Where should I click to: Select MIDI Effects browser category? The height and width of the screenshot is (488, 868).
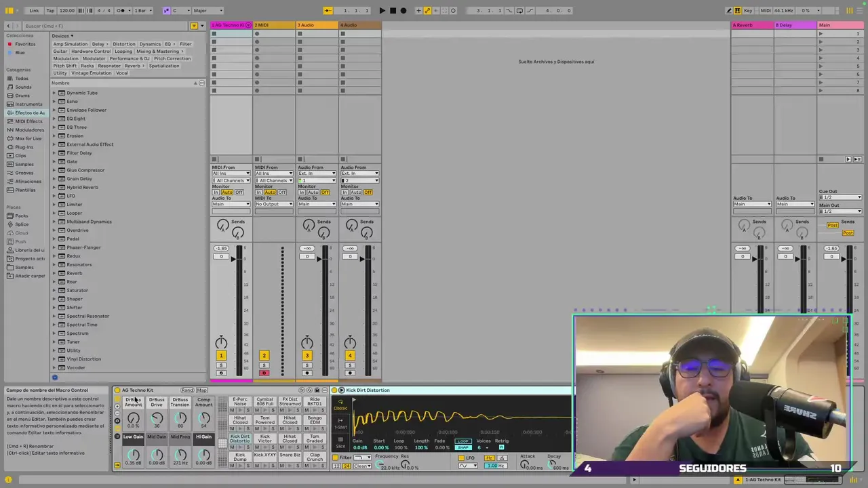click(28, 121)
